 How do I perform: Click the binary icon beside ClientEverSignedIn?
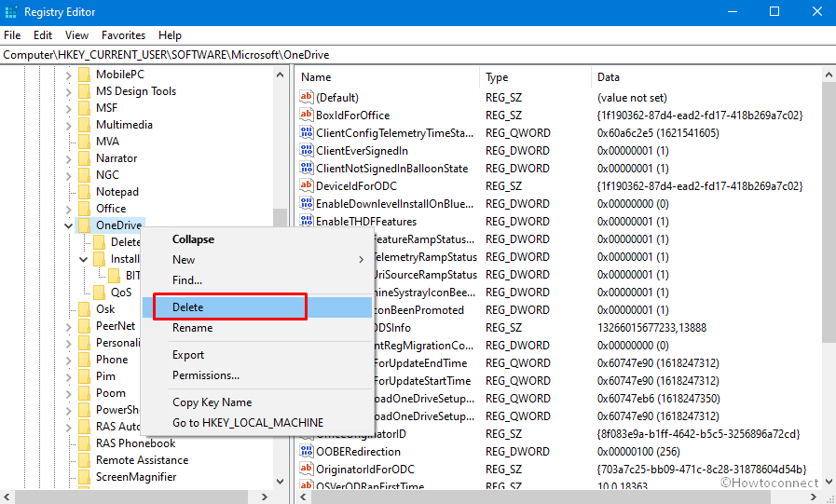point(306,150)
